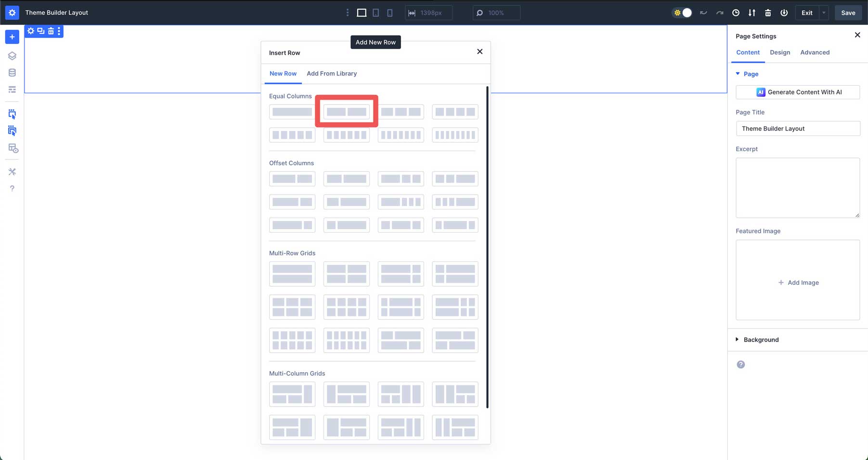Click the Page Title input field
The width and height of the screenshot is (868, 460).
[798, 128]
